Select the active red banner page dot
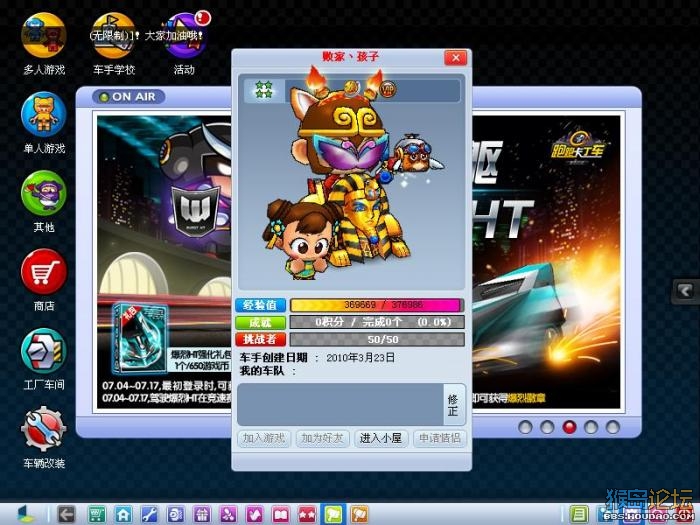The height and width of the screenshot is (525, 700). (x=569, y=427)
